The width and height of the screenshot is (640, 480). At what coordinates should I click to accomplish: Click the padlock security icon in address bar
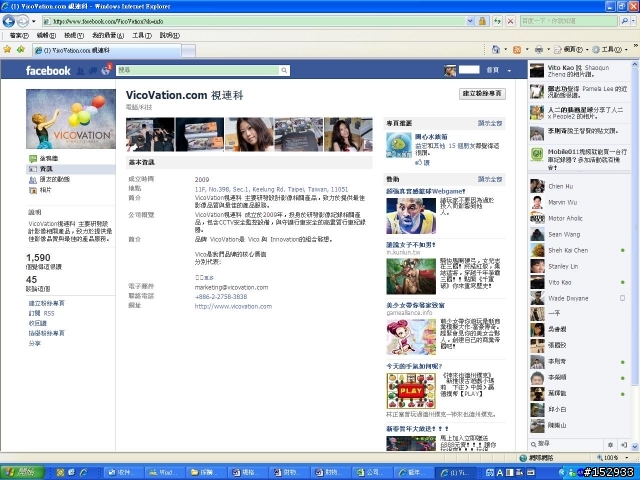[482, 21]
